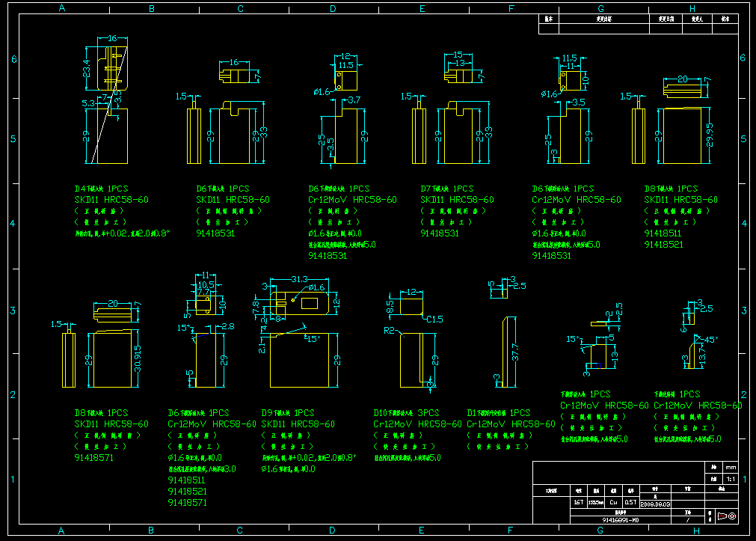This screenshot has width=756, height=541.
Task: Select the 23.4 dimension text
Action: click(x=86, y=69)
